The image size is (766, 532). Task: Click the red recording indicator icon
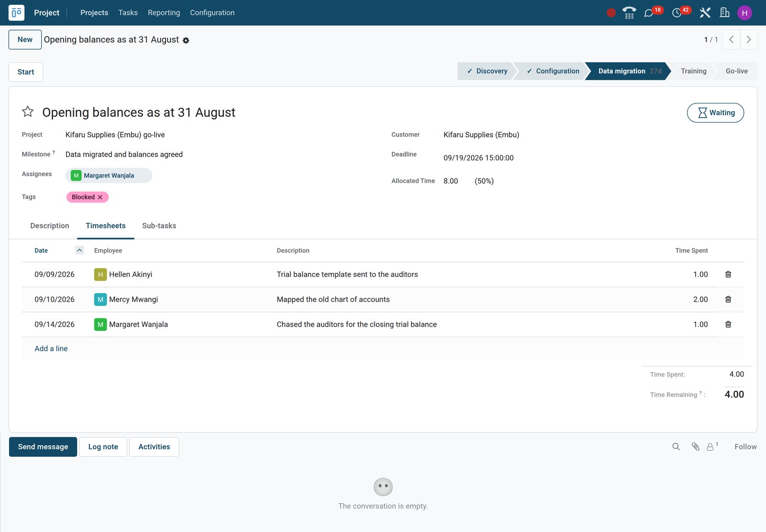coord(611,13)
